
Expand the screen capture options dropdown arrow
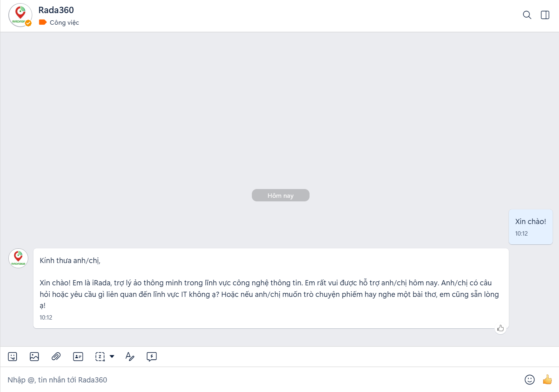point(112,357)
